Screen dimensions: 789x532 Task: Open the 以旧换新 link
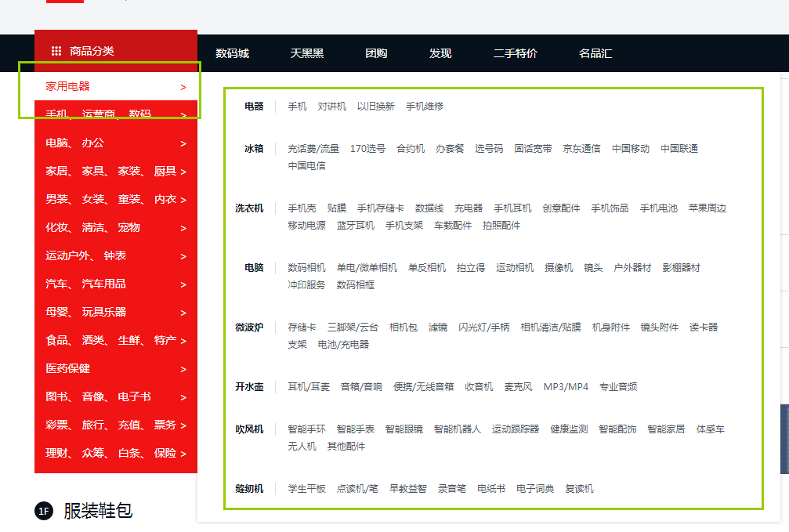coord(376,107)
